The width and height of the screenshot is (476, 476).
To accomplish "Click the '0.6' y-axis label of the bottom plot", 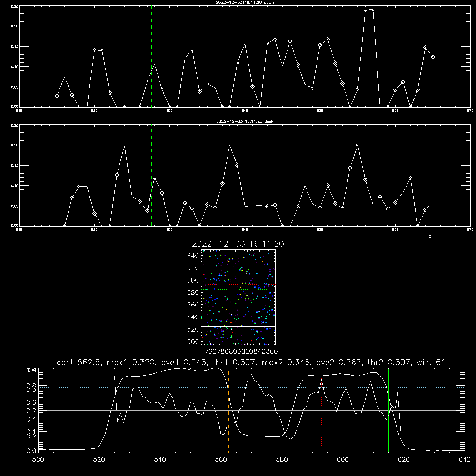I will click(x=31, y=402).
